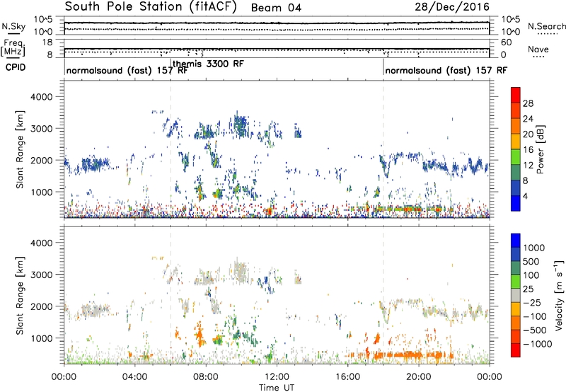Click the "18" frequency axis tick
This screenshot has width=566, height=392.
pyautogui.click(x=47, y=42)
